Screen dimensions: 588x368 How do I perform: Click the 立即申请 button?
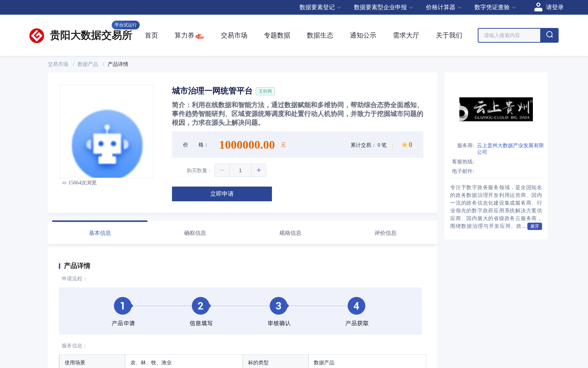(222, 194)
